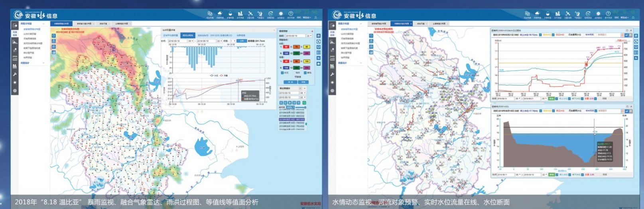This screenshot has width=644, height=209.
Task: Toggle the 其他 checkbox in rainstorm warning panel
Action: click(x=305, y=73)
